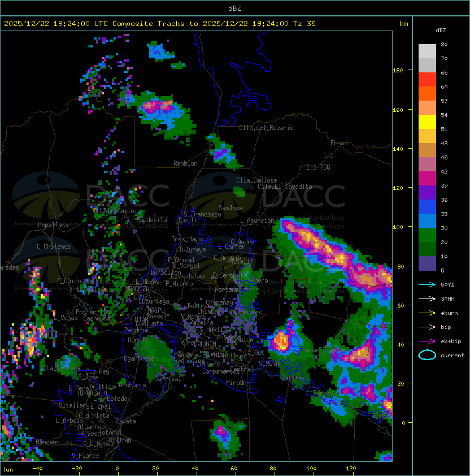Click the -40 km tick on the bottom axis
Image resolution: width=470 pixels, height=476 pixels.
click(x=37, y=469)
